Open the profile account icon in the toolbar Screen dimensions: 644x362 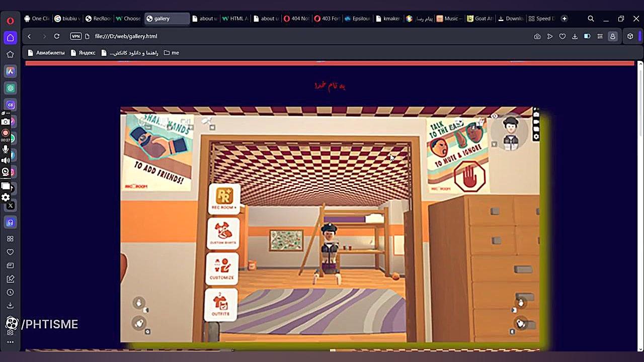pyautogui.click(x=613, y=36)
